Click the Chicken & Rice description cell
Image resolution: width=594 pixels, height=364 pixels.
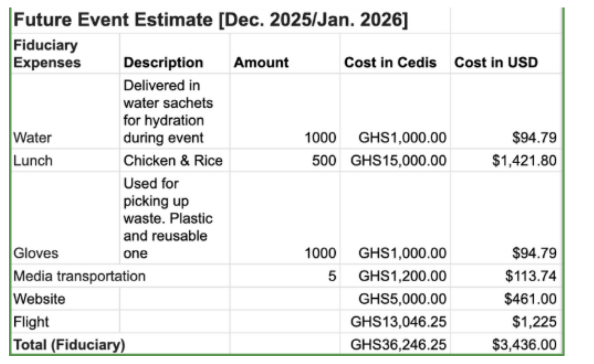(173, 161)
